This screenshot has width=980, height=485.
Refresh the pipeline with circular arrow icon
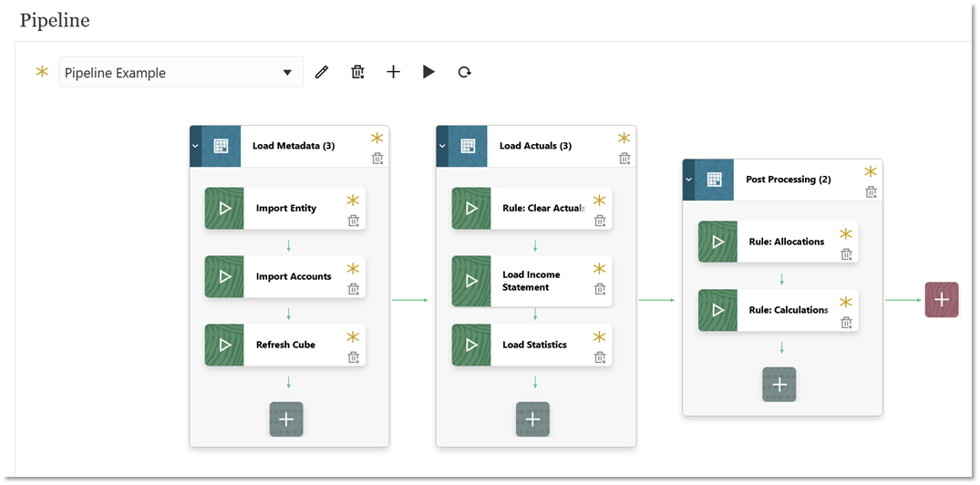[464, 72]
